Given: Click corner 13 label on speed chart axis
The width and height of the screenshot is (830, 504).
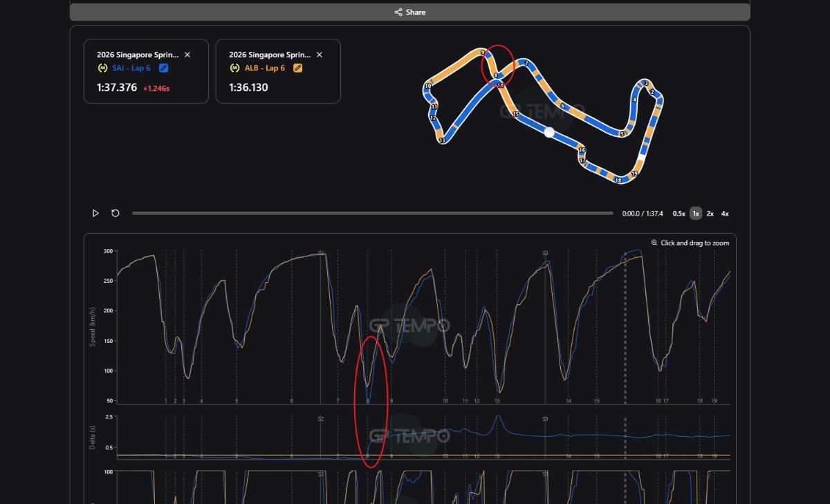Looking at the screenshot, I should coord(497,401).
